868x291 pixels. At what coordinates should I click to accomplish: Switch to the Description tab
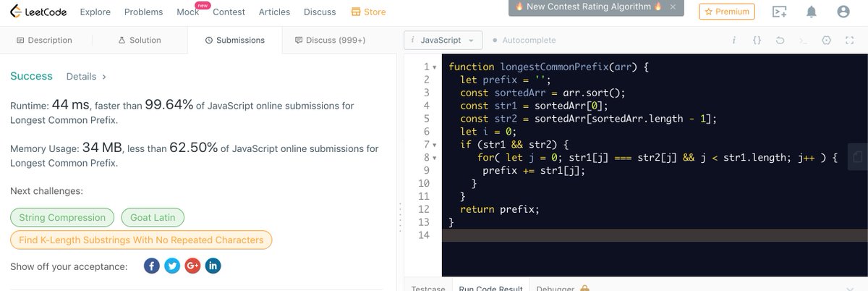[43, 41]
